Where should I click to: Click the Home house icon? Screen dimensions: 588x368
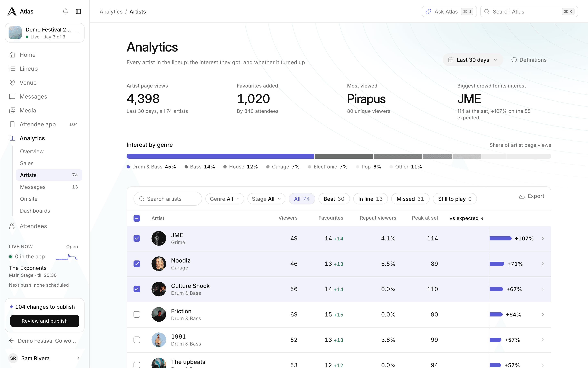(x=12, y=55)
